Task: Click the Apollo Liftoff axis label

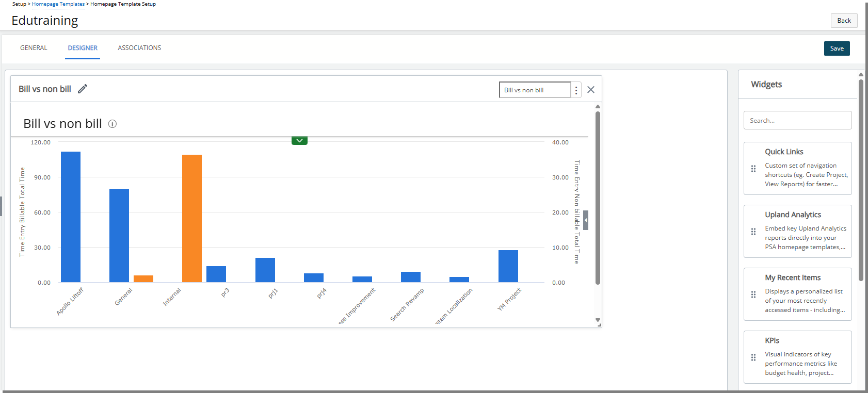Action: [70, 302]
